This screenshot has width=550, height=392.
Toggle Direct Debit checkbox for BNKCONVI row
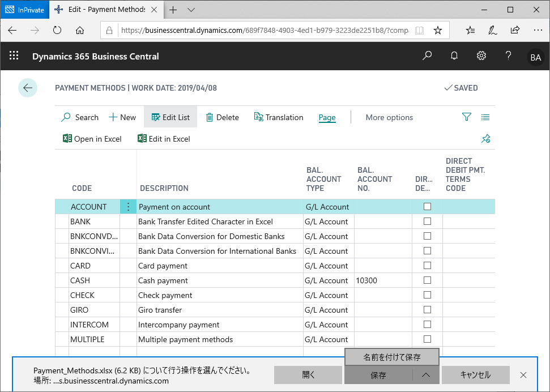(x=427, y=251)
